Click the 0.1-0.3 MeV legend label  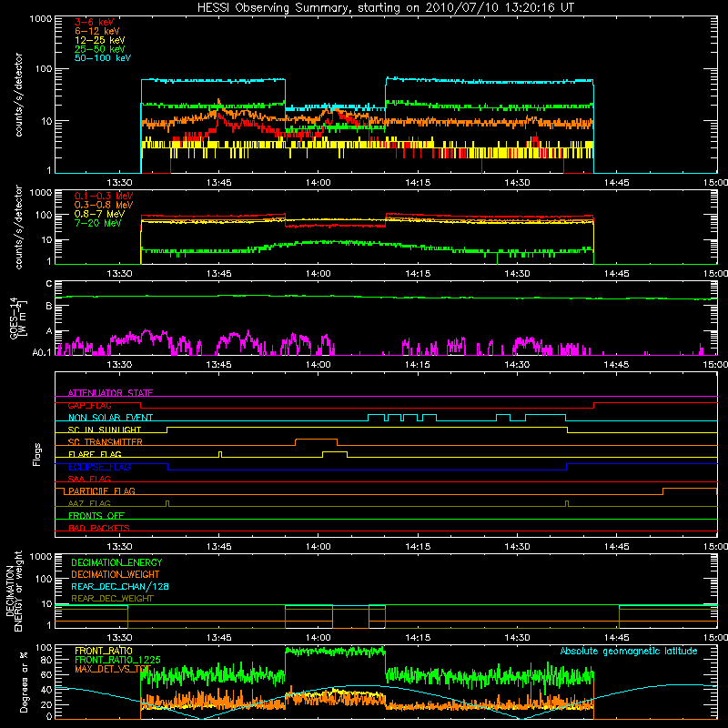[104, 196]
